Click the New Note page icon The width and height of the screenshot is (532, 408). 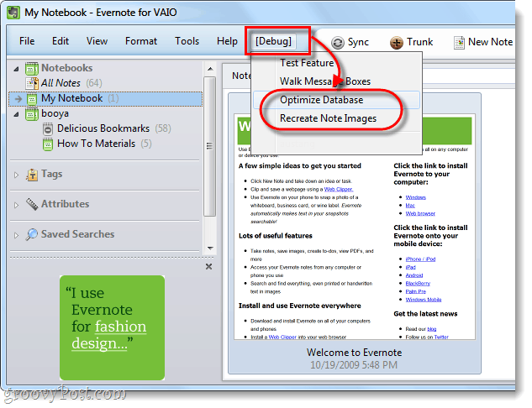coord(459,43)
